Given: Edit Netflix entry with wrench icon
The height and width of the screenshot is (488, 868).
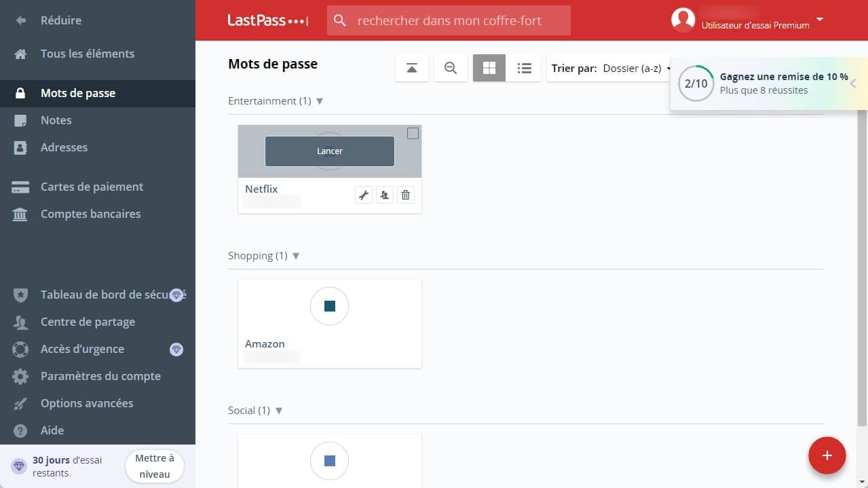Looking at the screenshot, I should 364,195.
